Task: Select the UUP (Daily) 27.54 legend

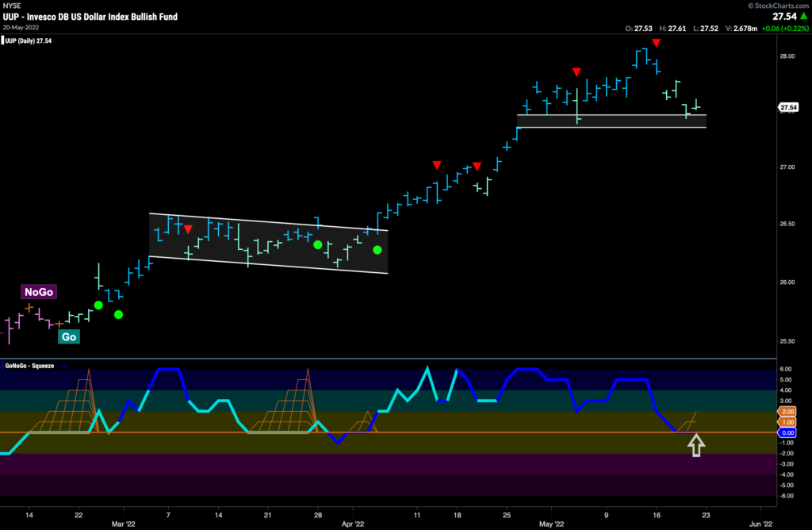Action: (28, 41)
